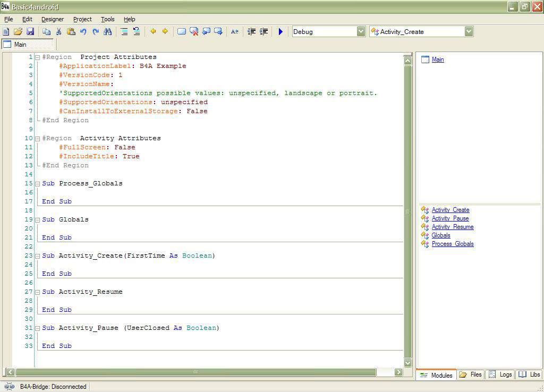
Task: Open the Designer menu
Action: coord(53,19)
